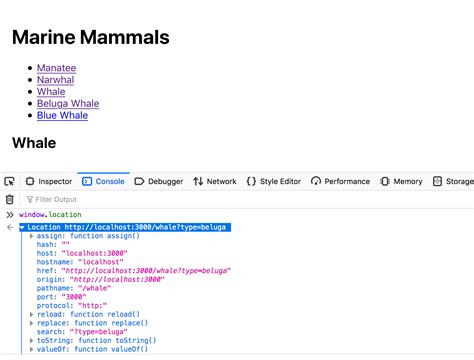
Task: Open the Manatee link
Action: click(56, 68)
